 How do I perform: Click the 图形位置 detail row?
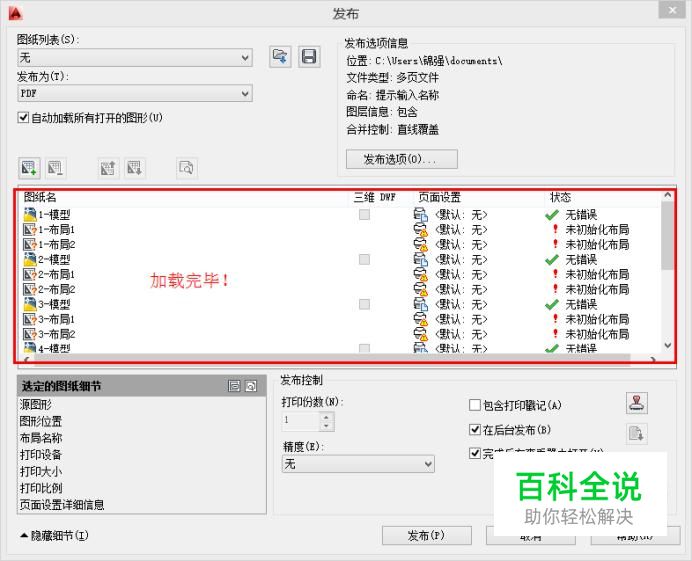tap(41, 421)
